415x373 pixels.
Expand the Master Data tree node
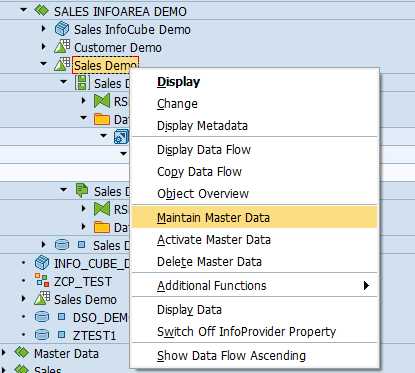(4, 352)
